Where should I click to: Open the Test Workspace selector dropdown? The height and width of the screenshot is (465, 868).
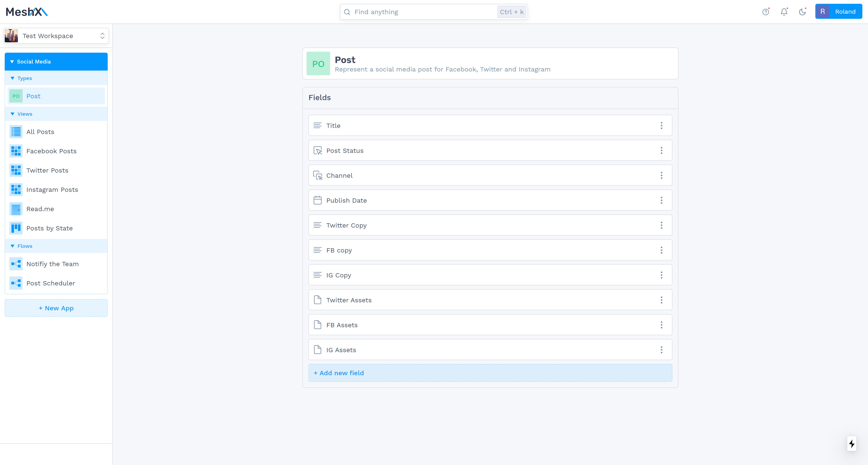pyautogui.click(x=56, y=36)
